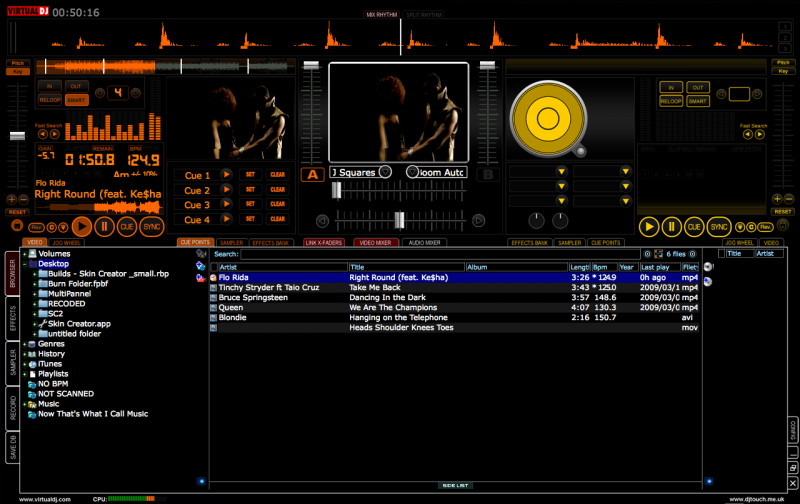The width and height of the screenshot is (800, 504).
Task: Sync the right deck with its SYNC button
Action: point(719,226)
